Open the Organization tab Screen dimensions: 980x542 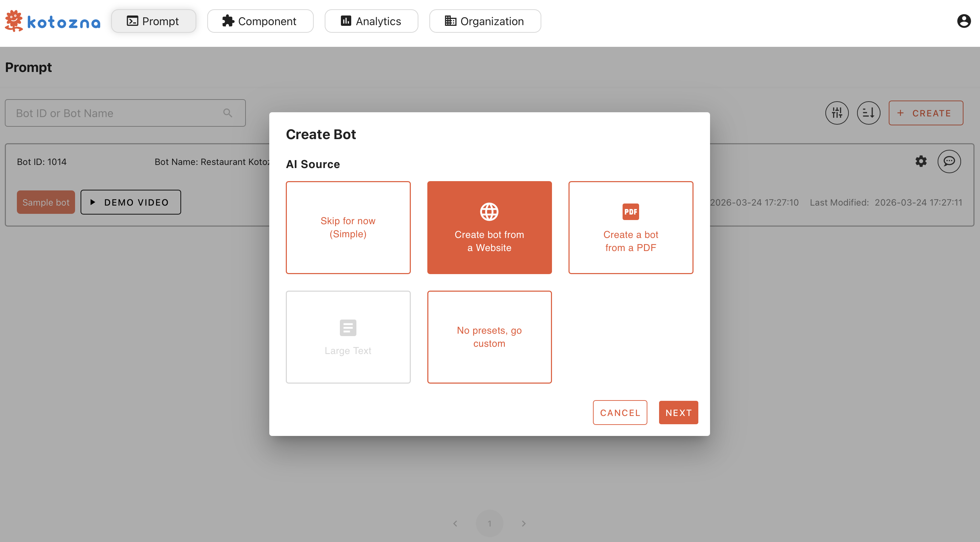pos(485,21)
